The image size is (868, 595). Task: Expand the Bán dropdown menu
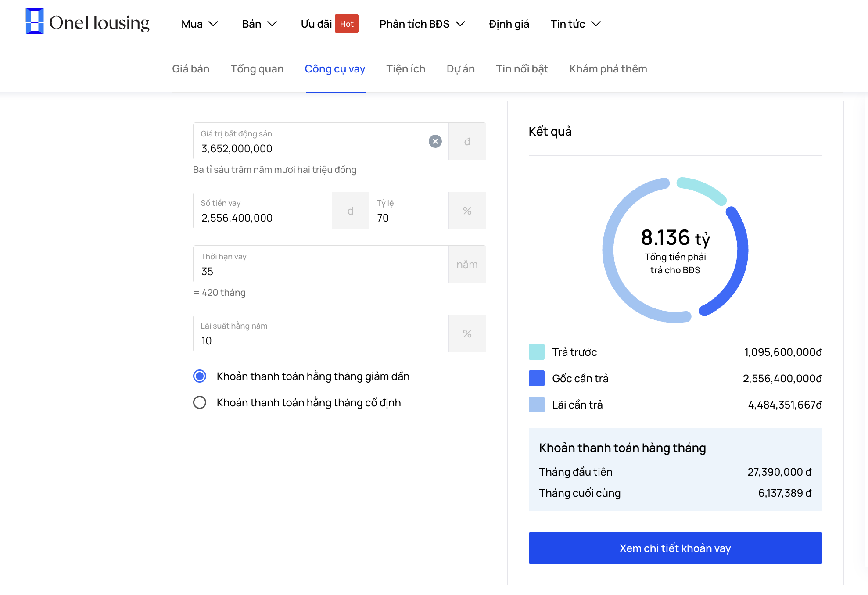260,24
